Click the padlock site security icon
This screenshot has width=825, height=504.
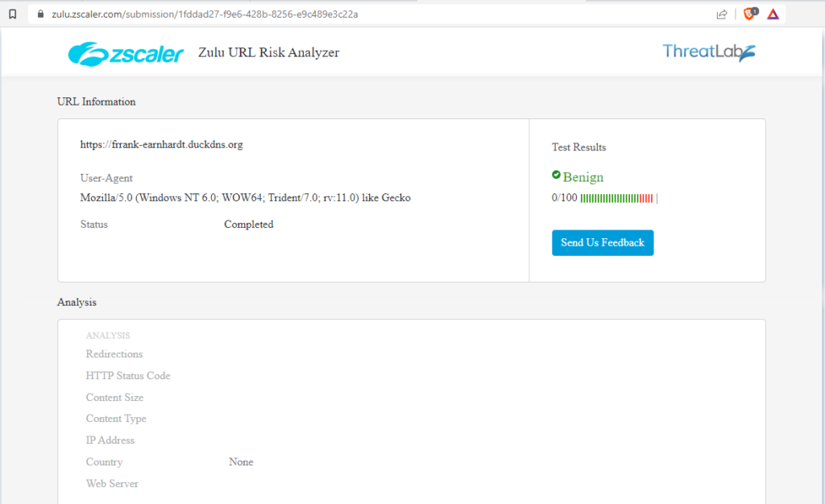click(x=40, y=14)
